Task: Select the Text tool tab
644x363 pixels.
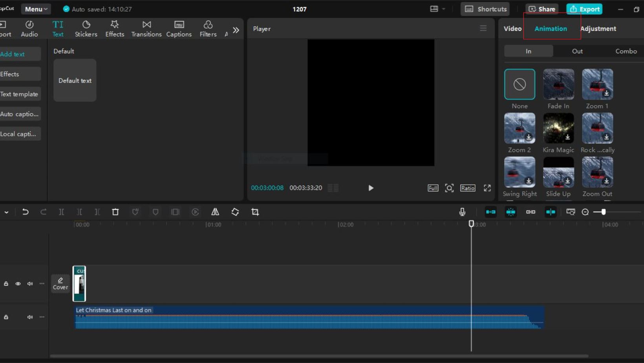Action: coord(58,29)
